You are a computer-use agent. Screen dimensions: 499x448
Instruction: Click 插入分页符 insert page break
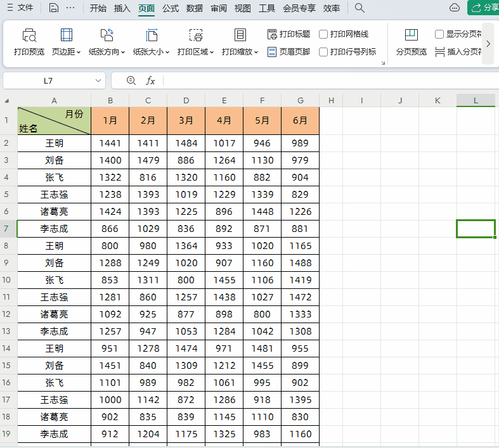point(458,51)
